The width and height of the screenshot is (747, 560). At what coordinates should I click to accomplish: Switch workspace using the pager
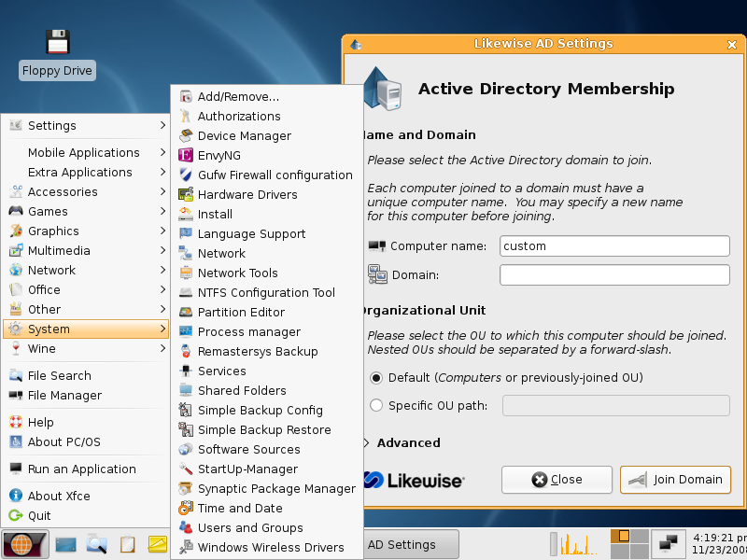[629, 544]
